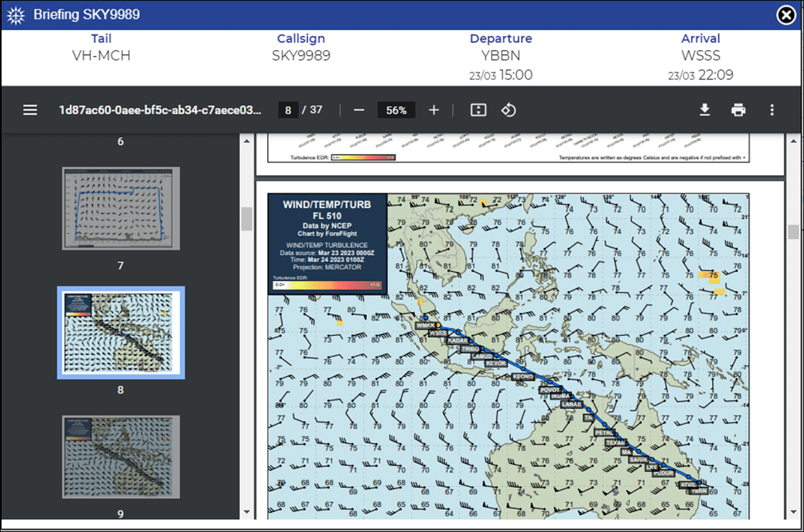Click the PDF filename in the toolbar

[x=158, y=110]
